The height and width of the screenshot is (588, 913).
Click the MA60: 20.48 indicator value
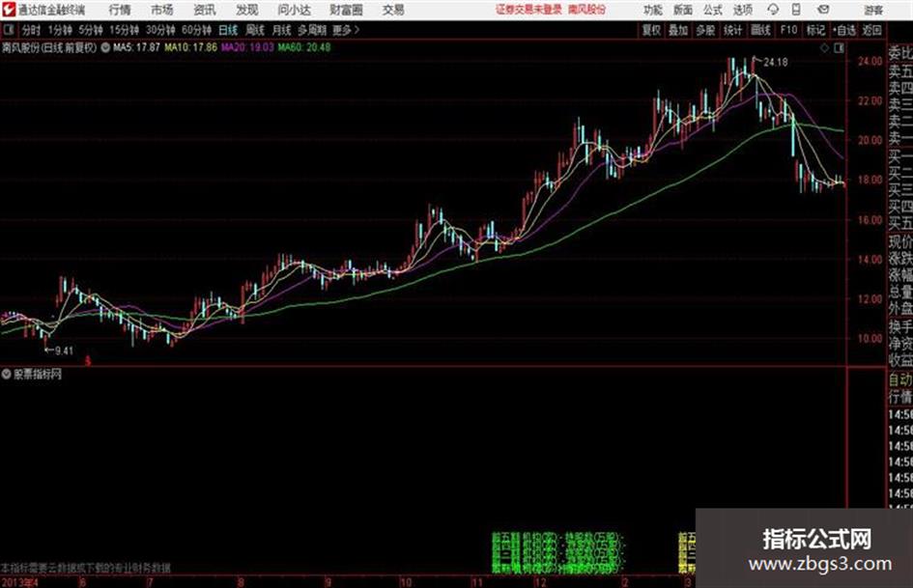[304, 47]
